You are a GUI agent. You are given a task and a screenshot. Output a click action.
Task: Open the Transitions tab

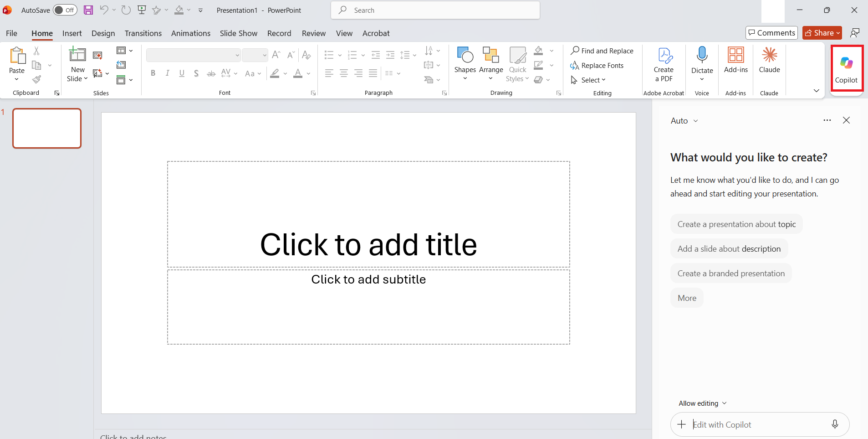143,33
